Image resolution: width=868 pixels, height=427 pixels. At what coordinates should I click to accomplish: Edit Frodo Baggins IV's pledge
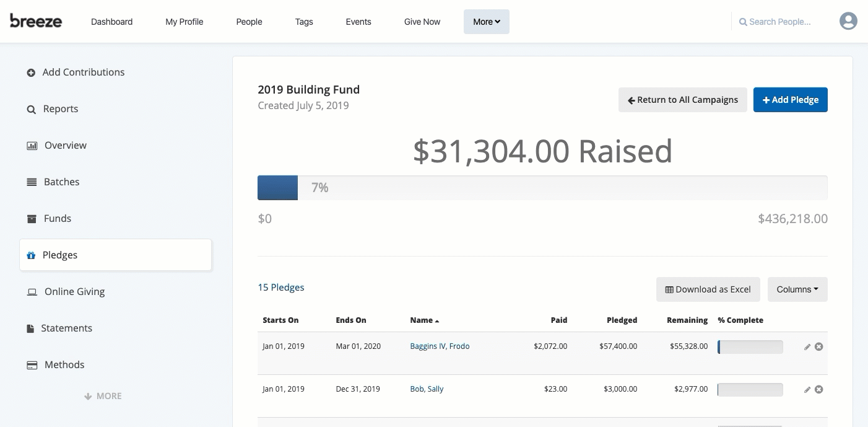pos(807,346)
